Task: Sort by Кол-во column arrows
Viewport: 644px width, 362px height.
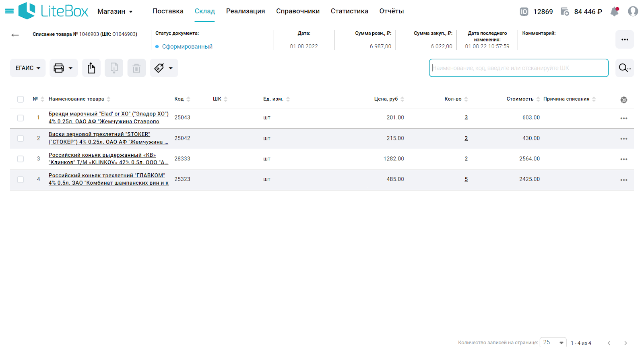Action: click(466, 99)
